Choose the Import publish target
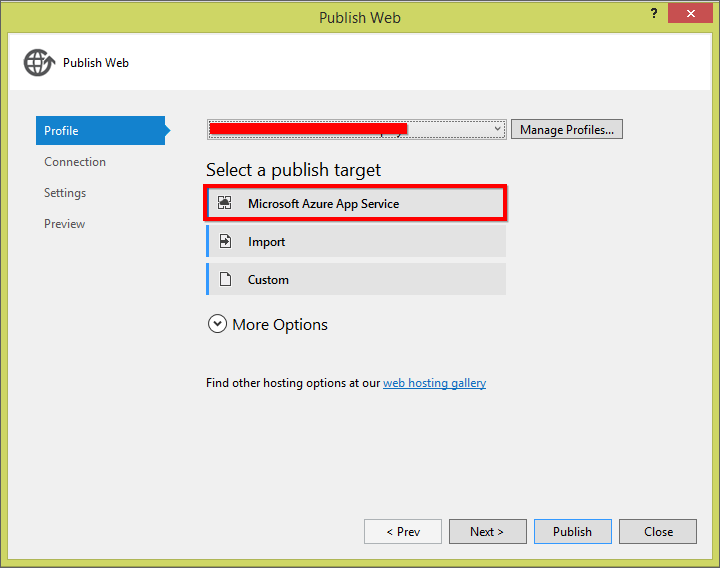Image resolution: width=720 pixels, height=568 pixels. [x=356, y=241]
